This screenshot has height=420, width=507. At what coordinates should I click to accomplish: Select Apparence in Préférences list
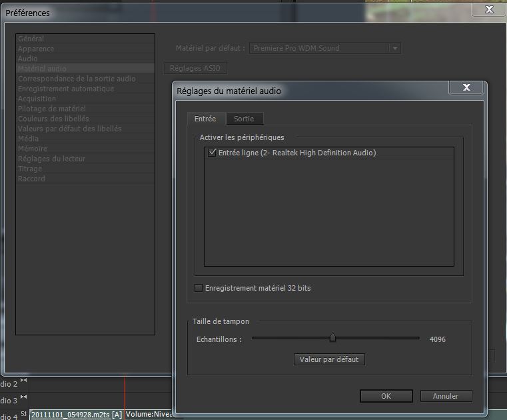click(85, 49)
